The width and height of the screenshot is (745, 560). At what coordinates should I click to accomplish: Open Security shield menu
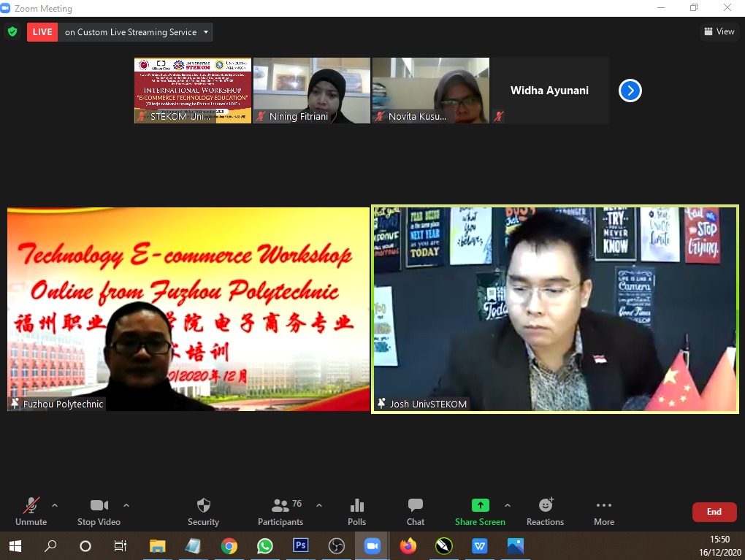pyautogui.click(x=203, y=511)
